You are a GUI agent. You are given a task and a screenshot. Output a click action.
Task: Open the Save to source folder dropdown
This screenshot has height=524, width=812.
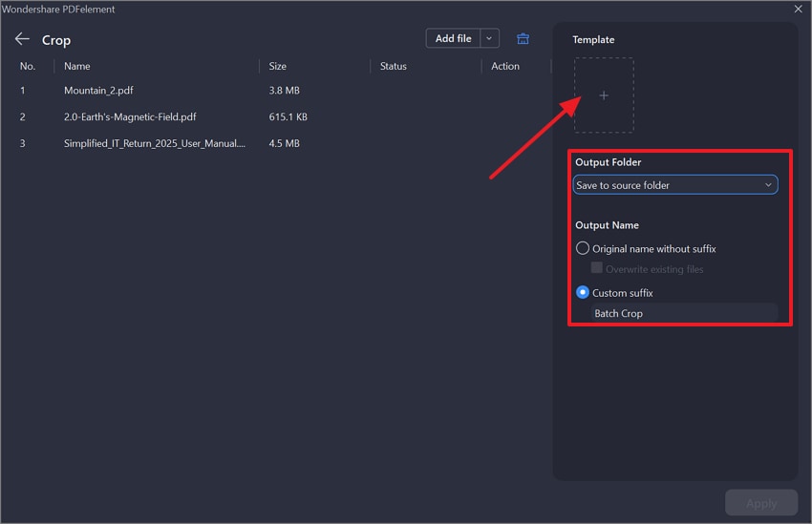tap(675, 184)
